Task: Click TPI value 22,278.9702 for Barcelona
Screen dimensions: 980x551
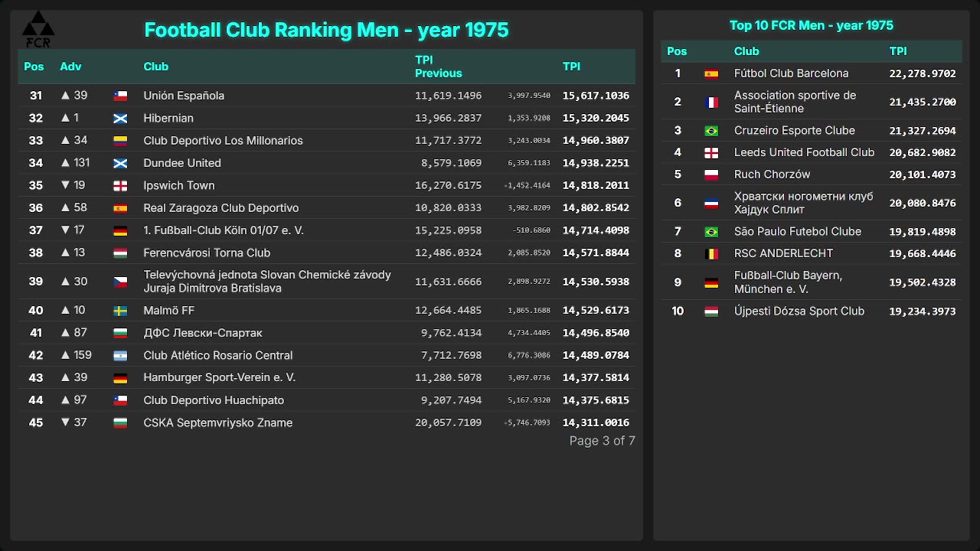Action: tap(923, 73)
